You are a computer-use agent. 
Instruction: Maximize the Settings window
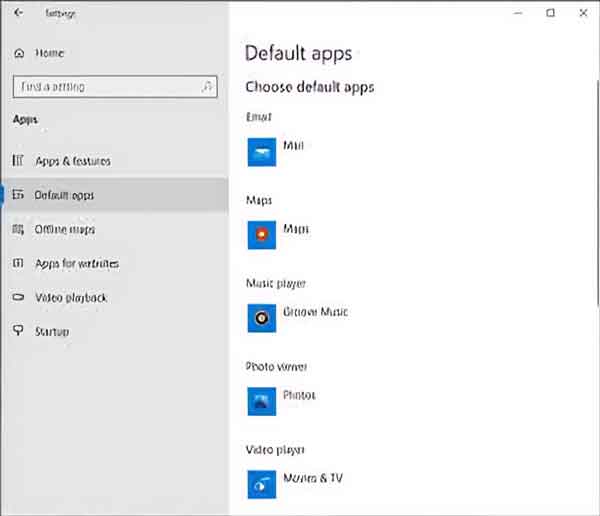tap(550, 13)
